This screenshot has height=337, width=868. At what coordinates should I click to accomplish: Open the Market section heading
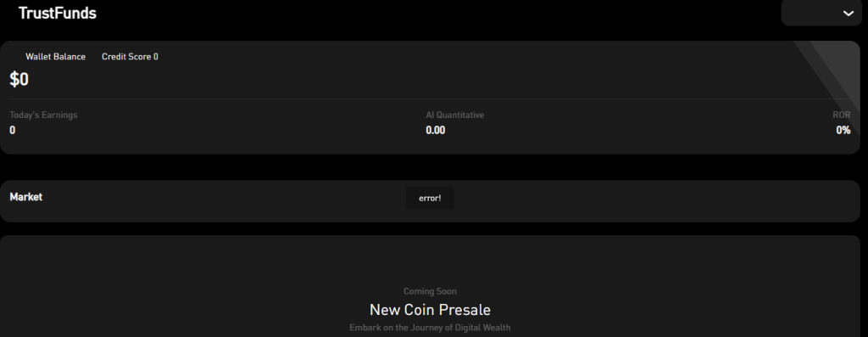[x=26, y=197]
